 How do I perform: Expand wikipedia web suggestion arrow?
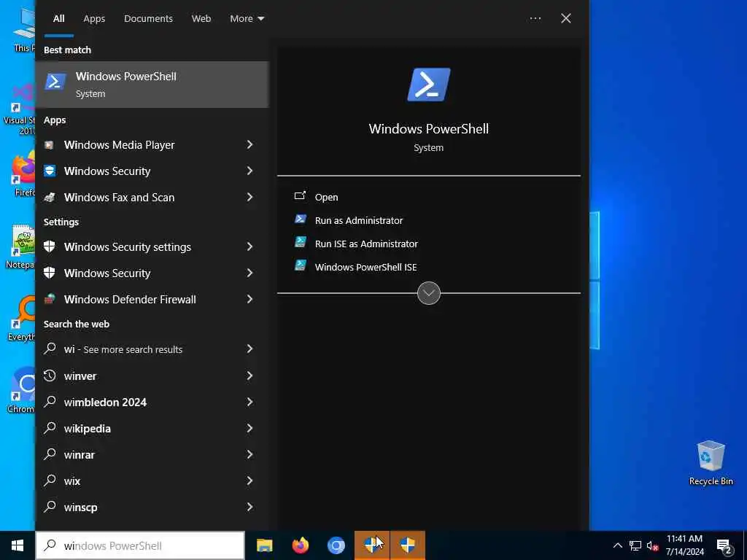pos(249,428)
